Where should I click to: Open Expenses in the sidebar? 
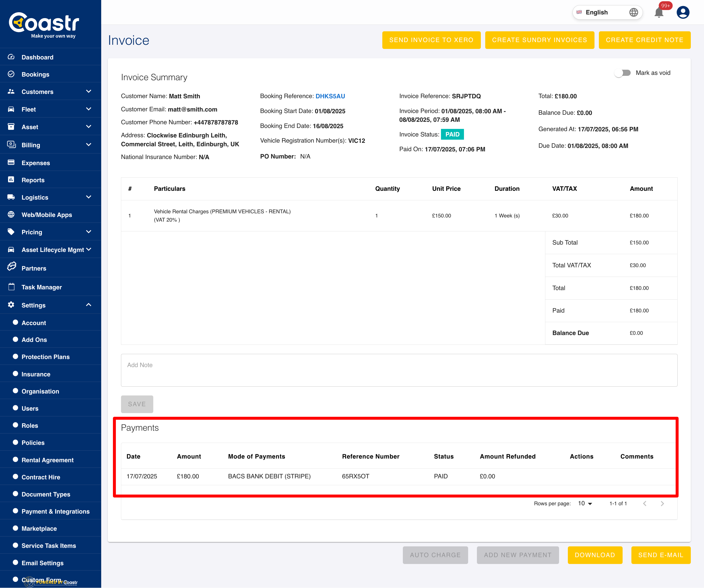[x=35, y=163]
